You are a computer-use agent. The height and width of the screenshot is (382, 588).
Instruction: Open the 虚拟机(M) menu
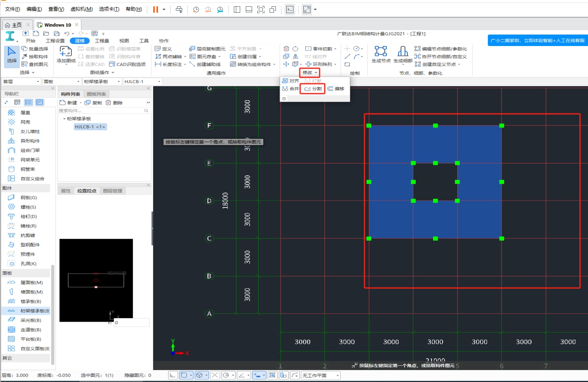pyautogui.click(x=81, y=9)
